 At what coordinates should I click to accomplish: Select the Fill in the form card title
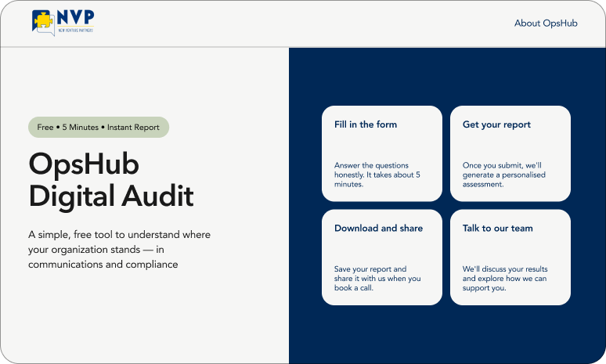pyautogui.click(x=366, y=124)
